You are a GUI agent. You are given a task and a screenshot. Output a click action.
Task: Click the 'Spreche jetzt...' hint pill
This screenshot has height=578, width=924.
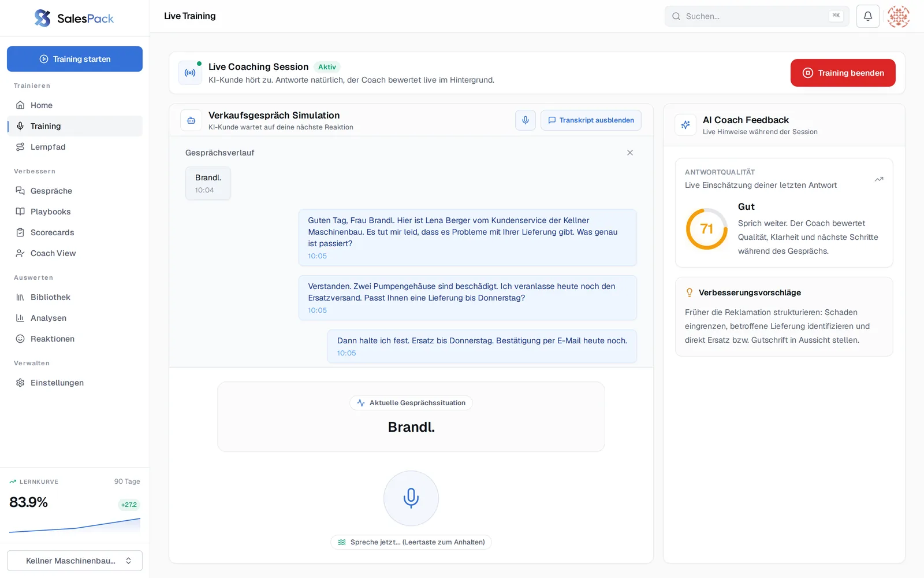click(x=411, y=542)
